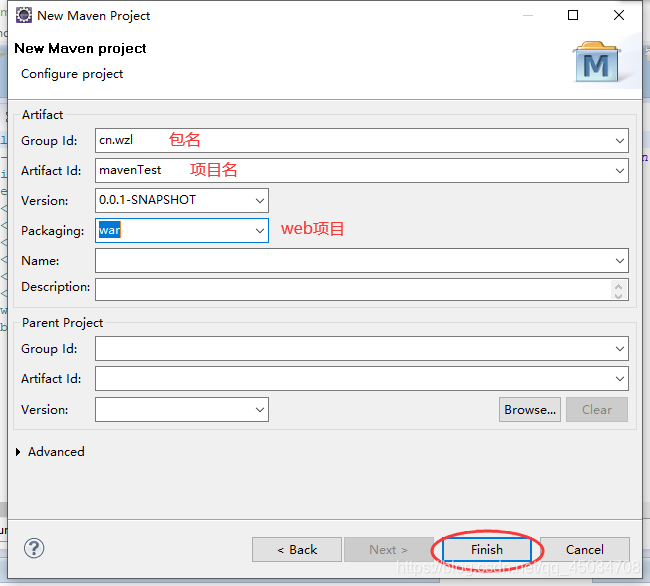Click the Cancel button

pyautogui.click(x=585, y=550)
